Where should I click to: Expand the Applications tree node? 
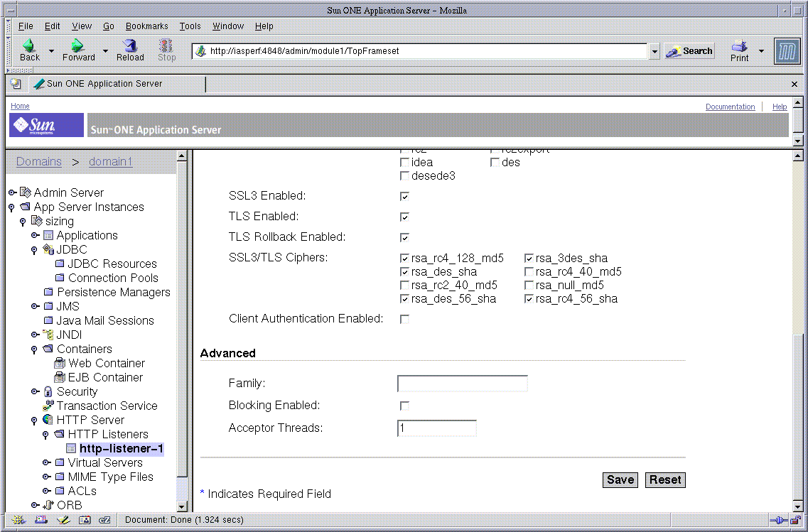pyautogui.click(x=35, y=235)
